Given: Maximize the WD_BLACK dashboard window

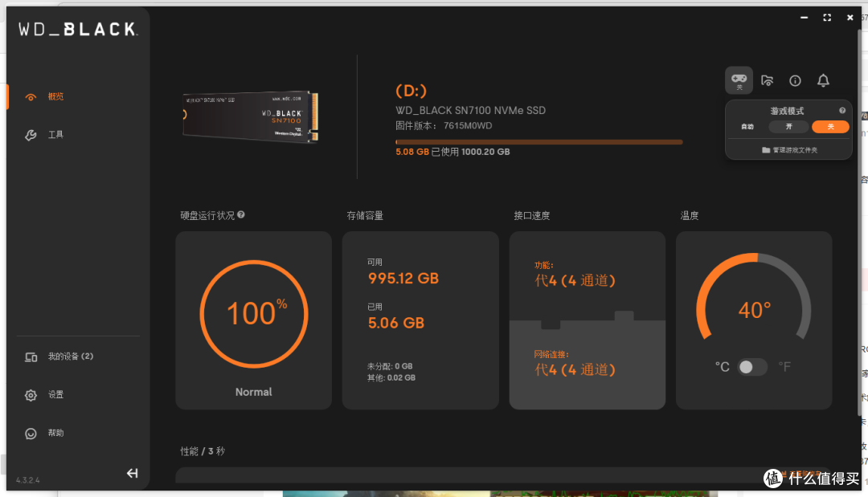Looking at the screenshot, I should (x=827, y=18).
